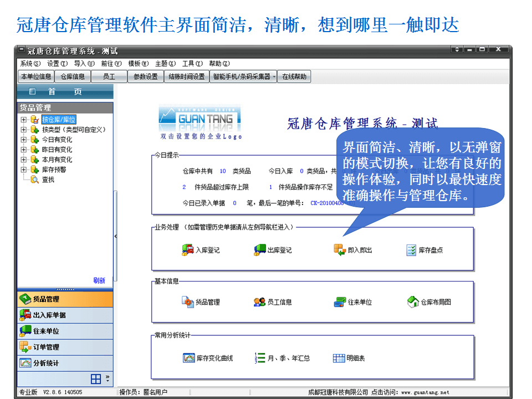Click 2 件货品超过库存上限 number
Image resolution: width=532 pixels, height=399 pixels.
pyautogui.click(x=184, y=187)
